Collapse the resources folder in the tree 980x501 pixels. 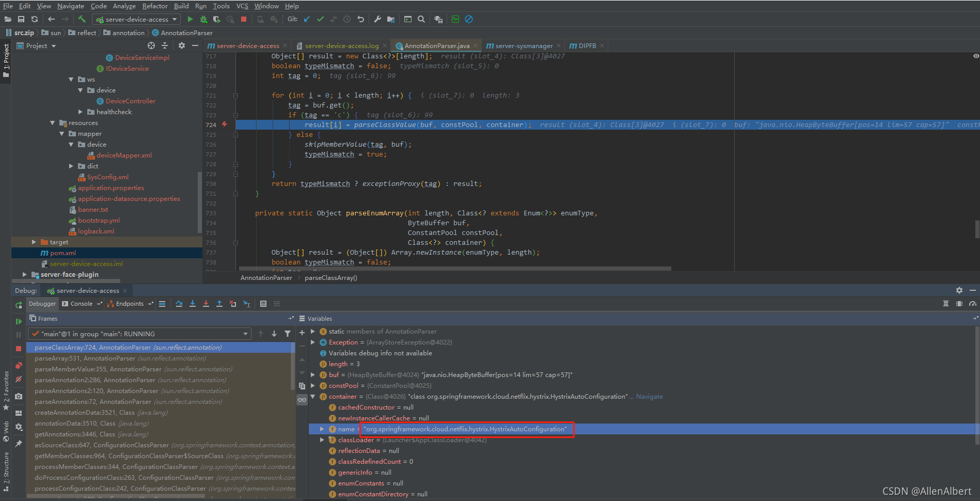(52, 123)
